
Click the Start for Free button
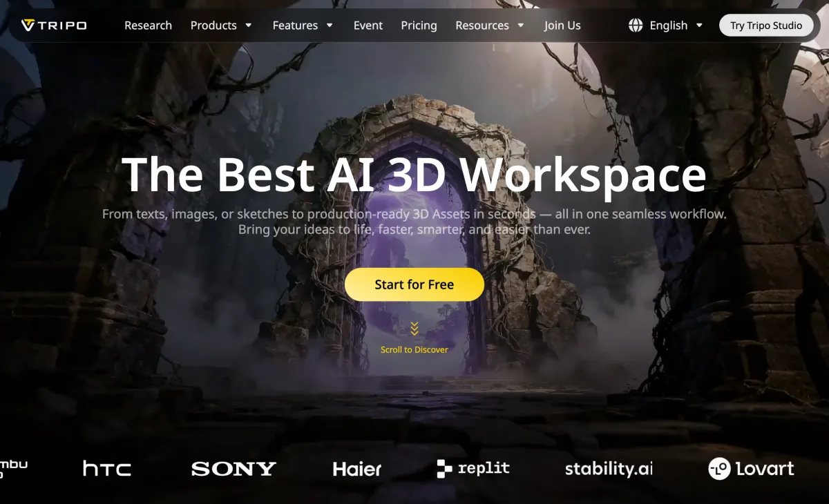pyautogui.click(x=414, y=284)
